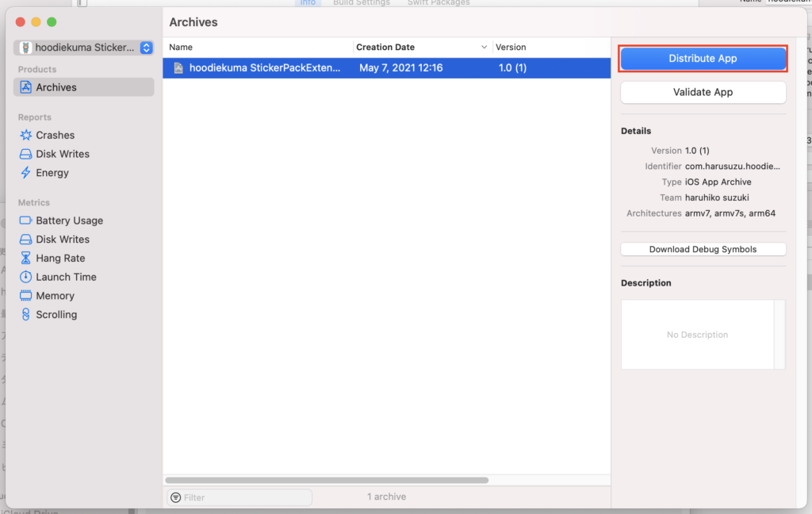Click the Swift Packages tab in background window

pyautogui.click(x=438, y=2)
